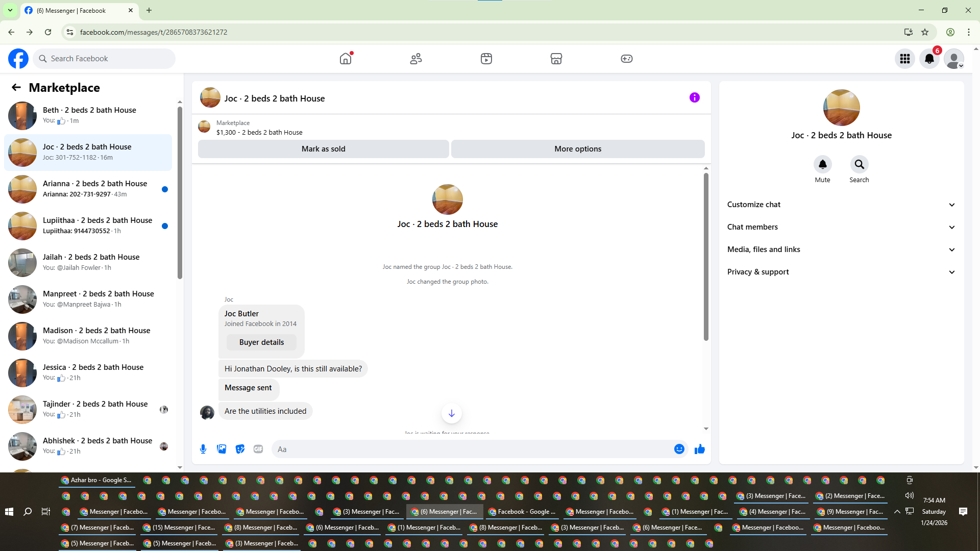Open the Marketplace tab in top navigation
The image size is (980, 551).
click(556, 59)
